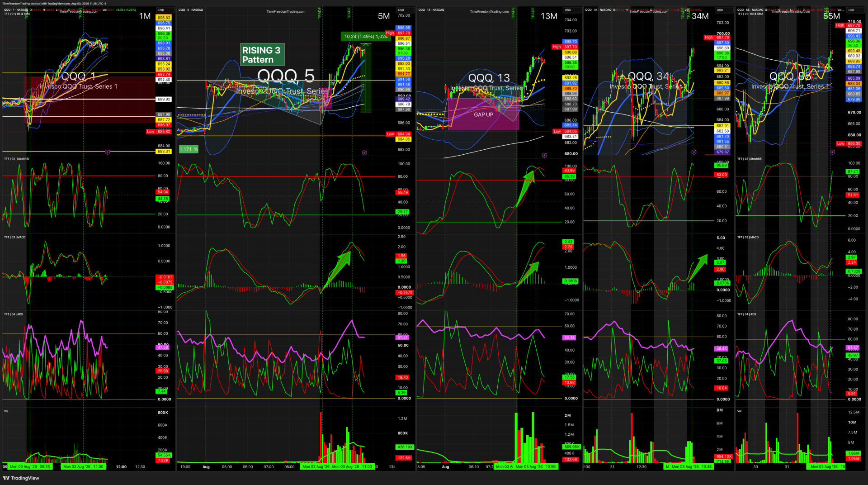Click the '10.24 (1.49%)' price range label
This screenshot has width=868, height=485.
click(366, 37)
